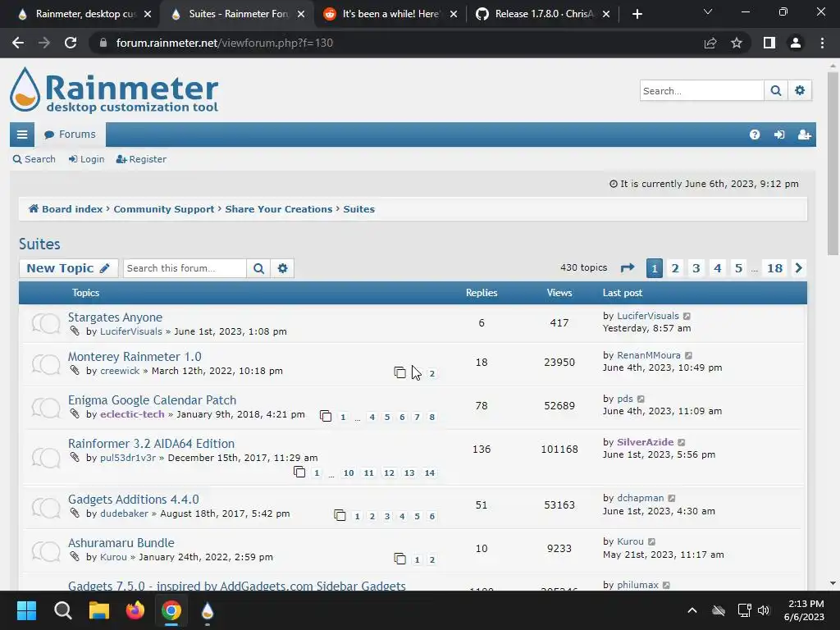Open advanced forum search gear icon

(282, 268)
